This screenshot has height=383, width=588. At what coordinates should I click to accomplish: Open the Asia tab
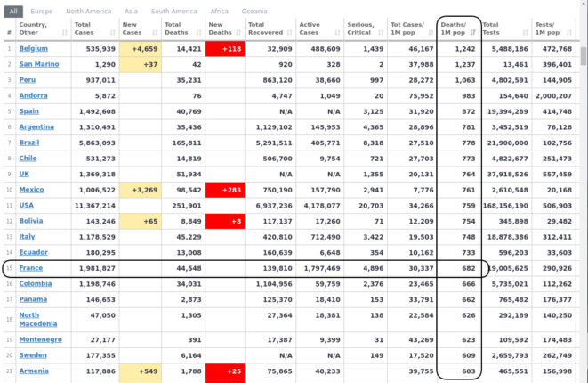[x=132, y=12]
